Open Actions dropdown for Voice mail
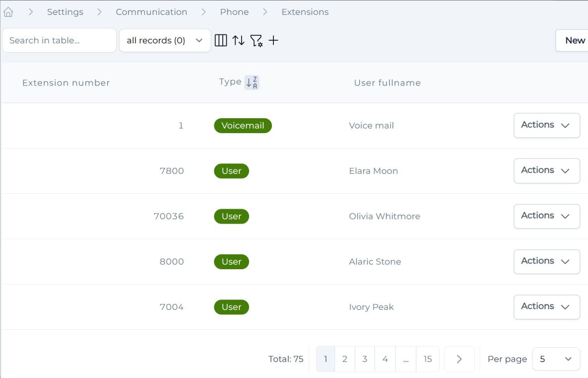This screenshot has width=588, height=378. point(546,125)
